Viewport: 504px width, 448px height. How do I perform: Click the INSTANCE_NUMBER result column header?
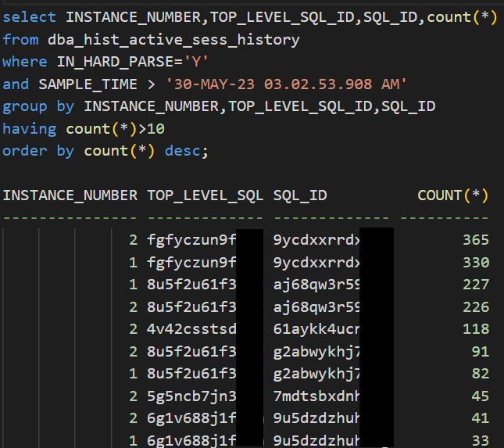coord(70,195)
